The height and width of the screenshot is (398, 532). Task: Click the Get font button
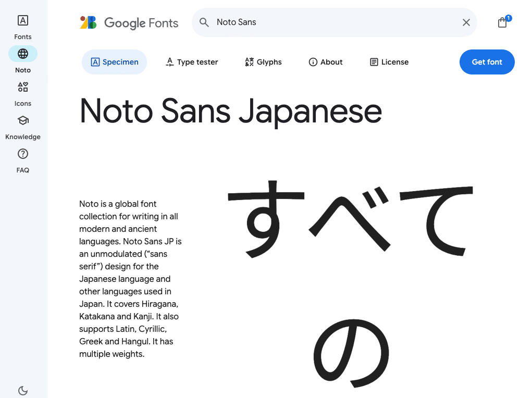pos(487,62)
